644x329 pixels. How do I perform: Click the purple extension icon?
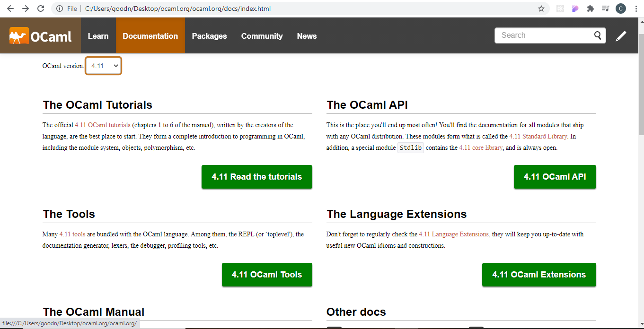pyautogui.click(x=575, y=9)
